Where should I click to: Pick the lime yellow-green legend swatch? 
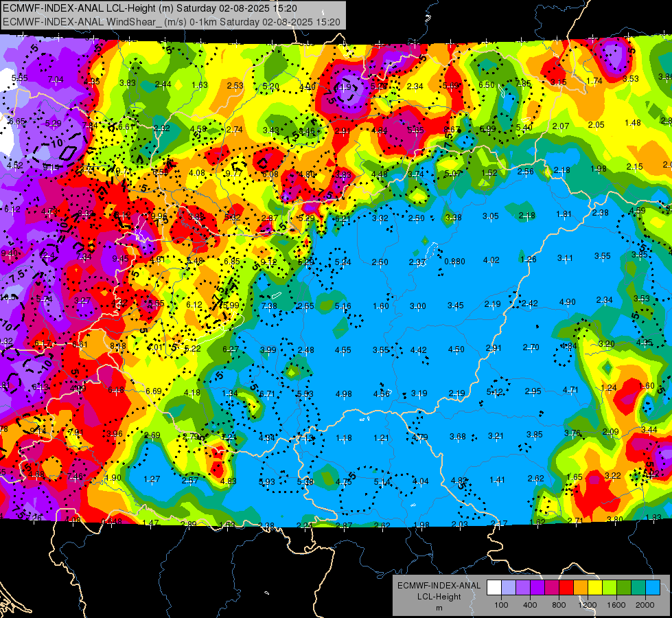610,588
